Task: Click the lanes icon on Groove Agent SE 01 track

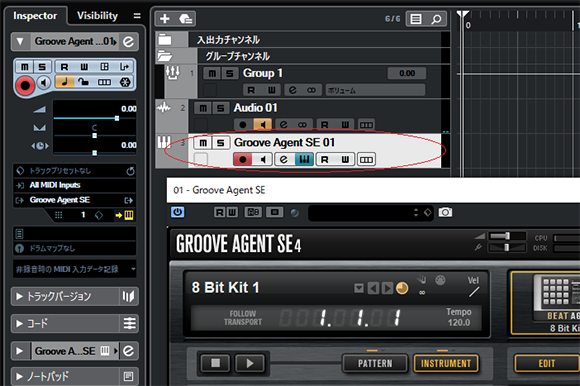Action: 366,159
